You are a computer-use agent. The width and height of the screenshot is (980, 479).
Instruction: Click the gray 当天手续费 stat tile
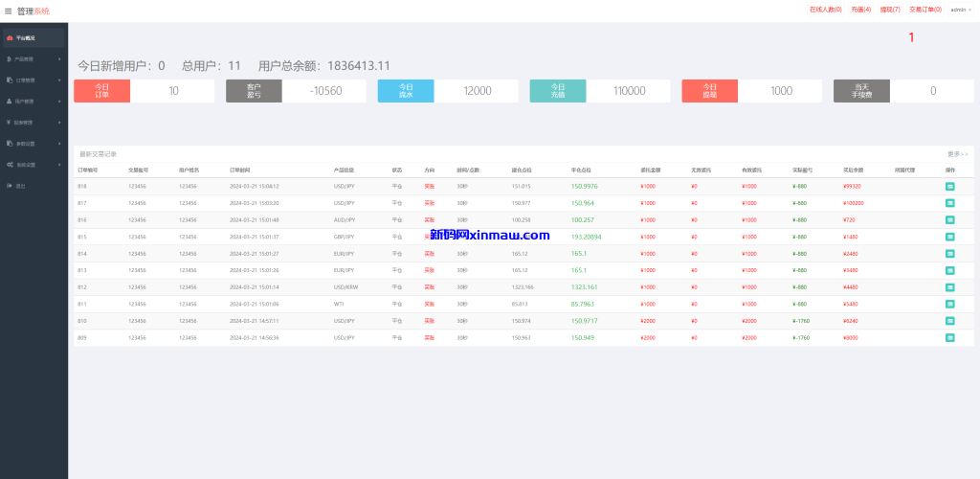[x=861, y=91]
